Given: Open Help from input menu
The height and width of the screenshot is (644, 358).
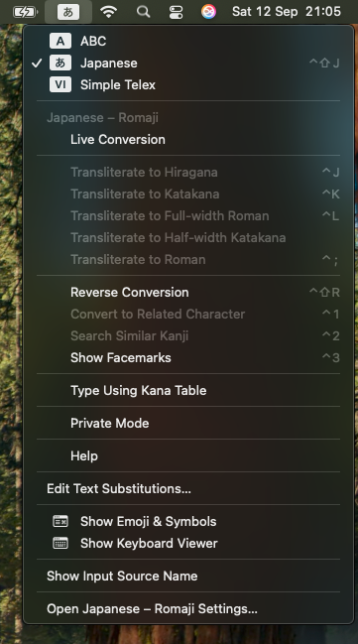Looking at the screenshot, I should tap(188, 455).
